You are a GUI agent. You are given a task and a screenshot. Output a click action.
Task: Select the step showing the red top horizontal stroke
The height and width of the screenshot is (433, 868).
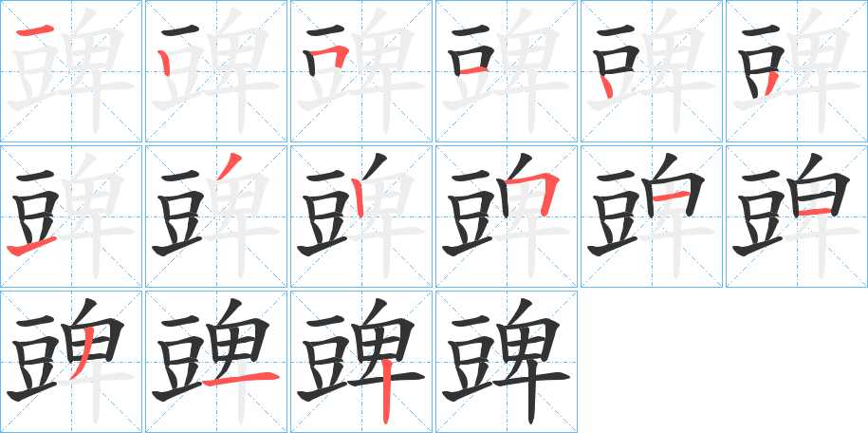pos(71,71)
